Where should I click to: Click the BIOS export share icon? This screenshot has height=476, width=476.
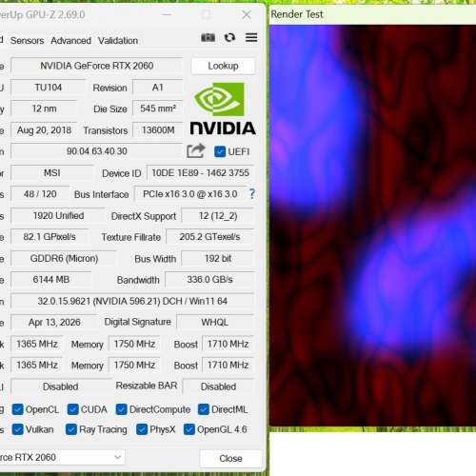click(x=196, y=150)
